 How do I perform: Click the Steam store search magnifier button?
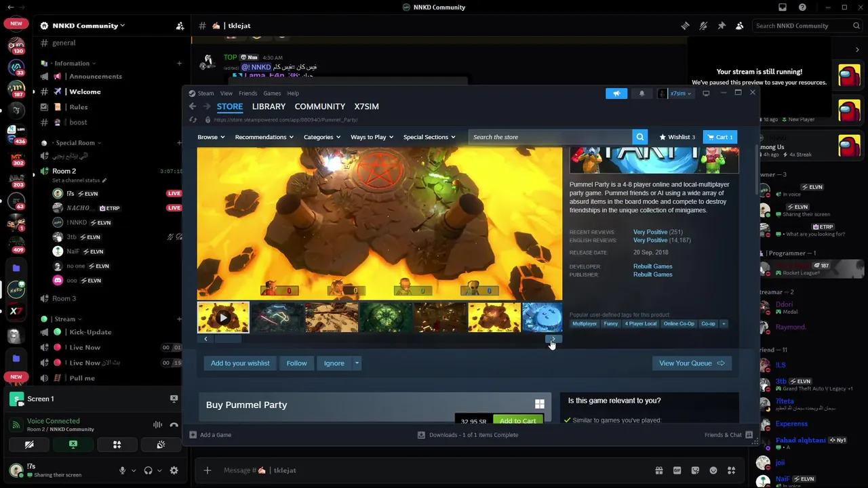pyautogui.click(x=639, y=137)
